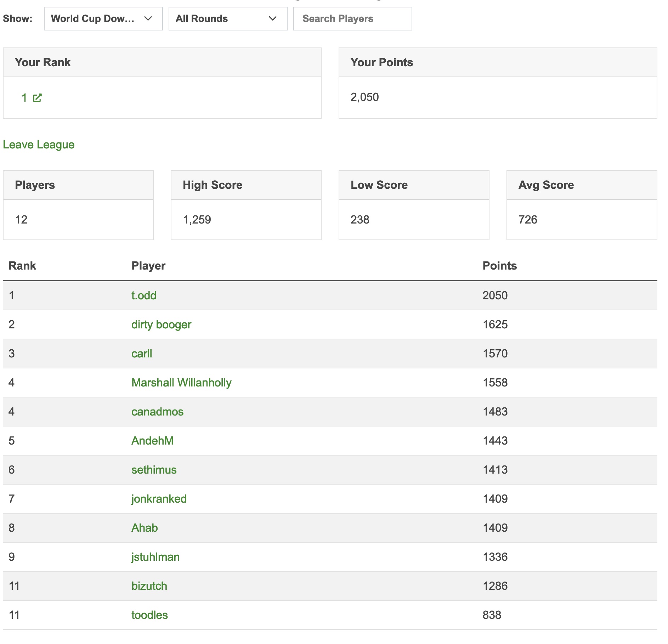
Task: Click the 1443 points cell
Action: (x=495, y=441)
